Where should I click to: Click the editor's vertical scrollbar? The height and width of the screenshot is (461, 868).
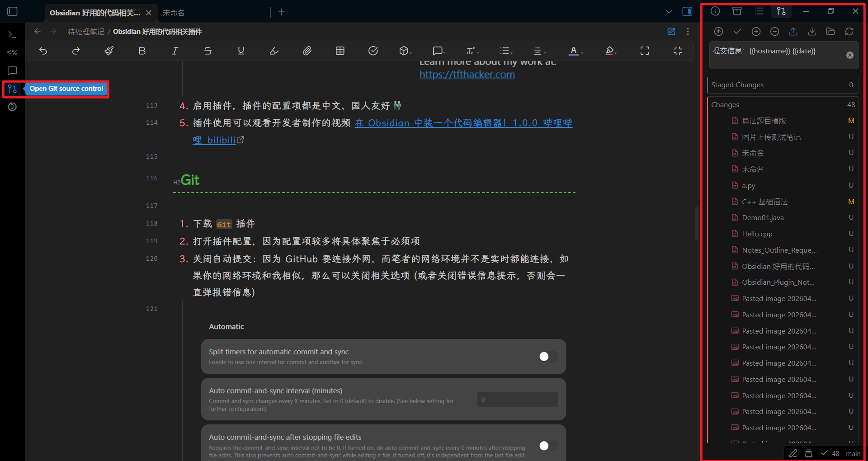tap(697, 224)
